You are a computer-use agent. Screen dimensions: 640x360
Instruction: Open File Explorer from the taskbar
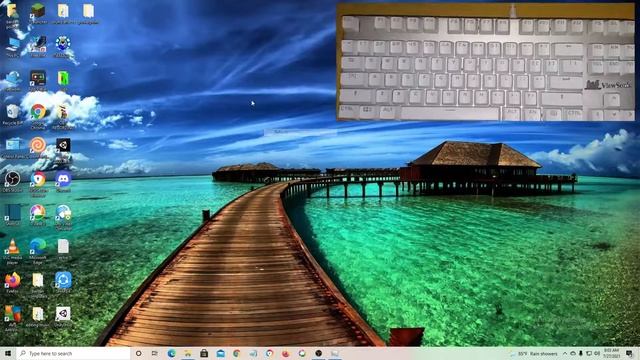[x=188, y=353]
